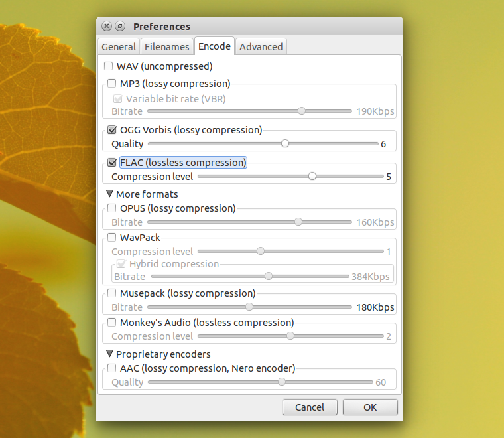Click the Proprietary encoders label
This screenshot has width=504, height=438.
(163, 354)
